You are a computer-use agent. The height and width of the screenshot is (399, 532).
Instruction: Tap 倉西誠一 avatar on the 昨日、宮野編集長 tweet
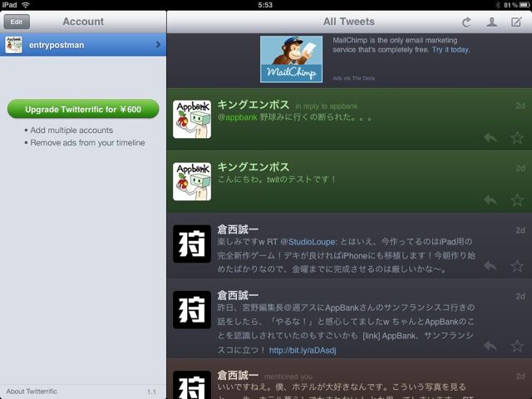coord(192,309)
